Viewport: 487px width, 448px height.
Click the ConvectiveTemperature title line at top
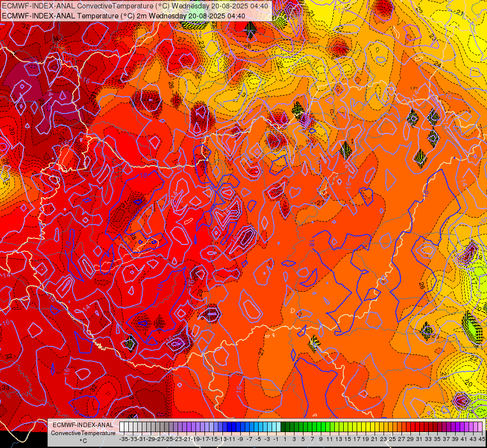135,6
